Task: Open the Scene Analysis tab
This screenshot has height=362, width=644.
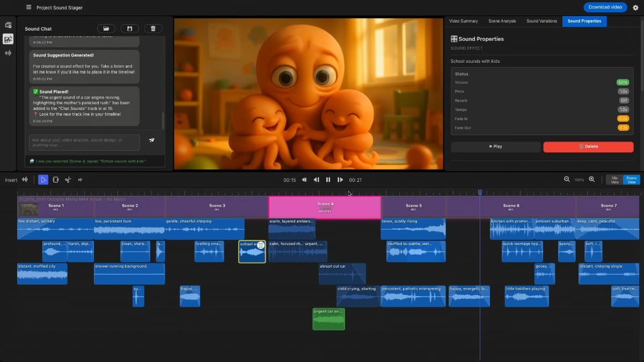Action: (502, 21)
